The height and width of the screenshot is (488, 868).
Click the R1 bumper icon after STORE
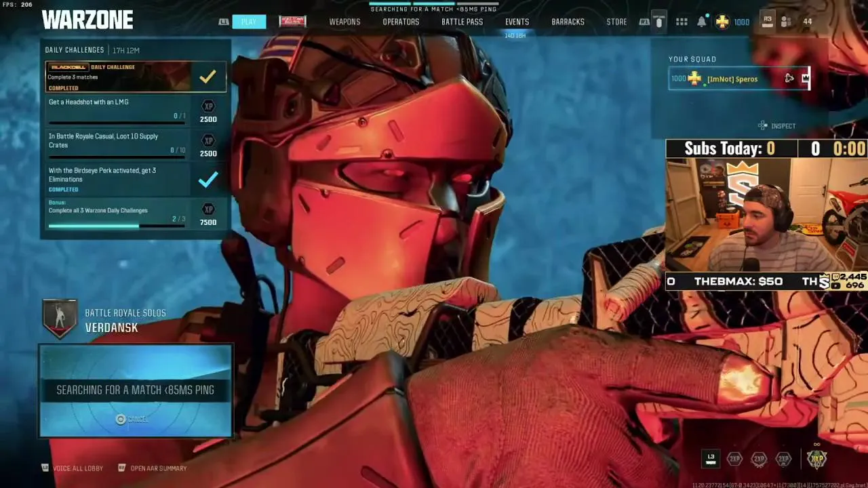point(644,22)
